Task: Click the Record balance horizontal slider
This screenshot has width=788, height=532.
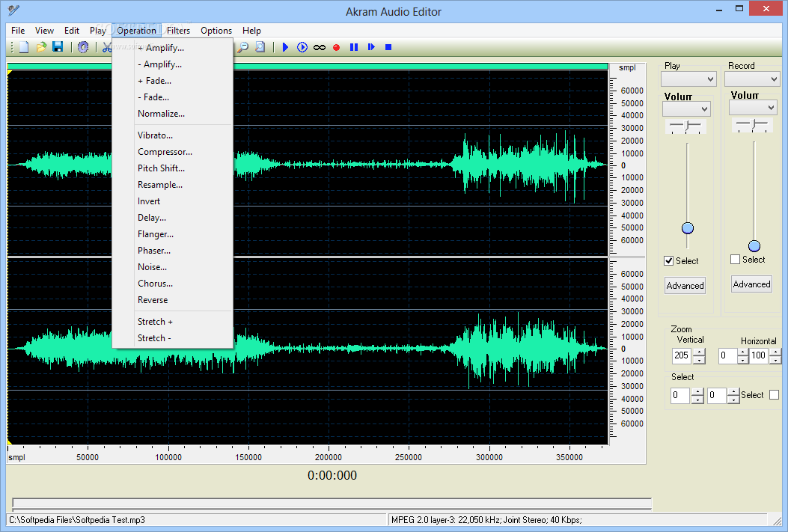Action: (x=752, y=125)
